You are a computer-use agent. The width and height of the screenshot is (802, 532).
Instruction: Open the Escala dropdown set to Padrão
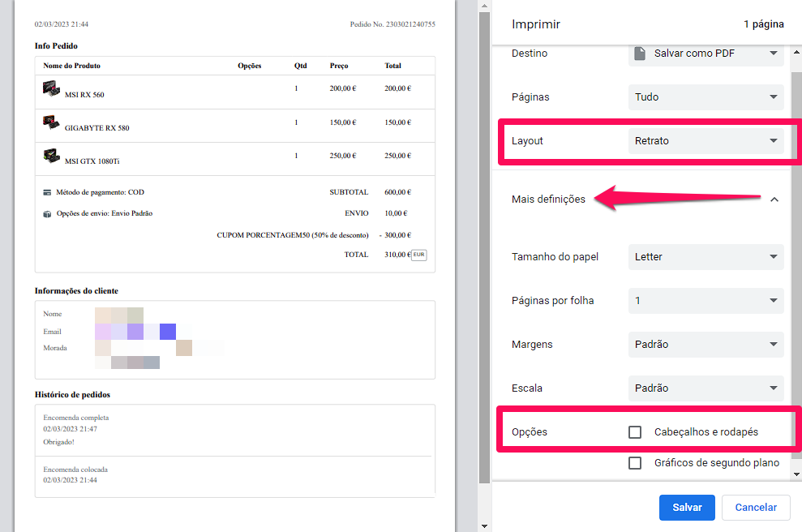[x=706, y=388]
